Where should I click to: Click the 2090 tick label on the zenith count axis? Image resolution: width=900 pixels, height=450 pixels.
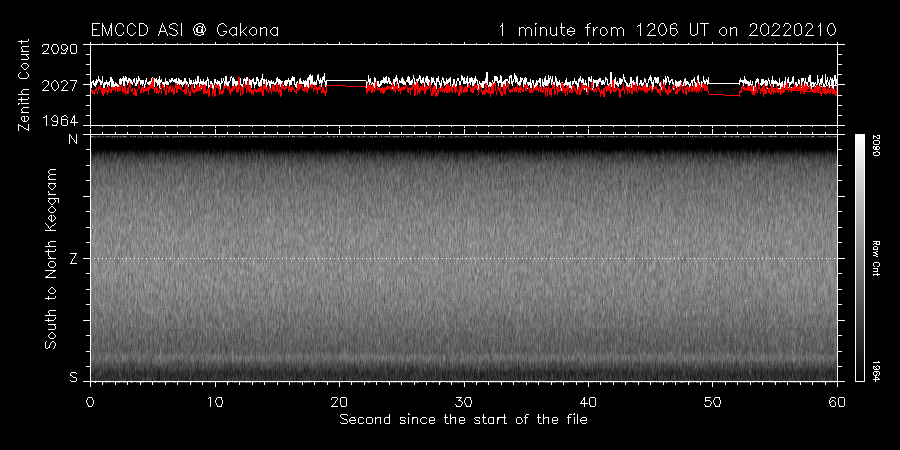pyautogui.click(x=60, y=49)
